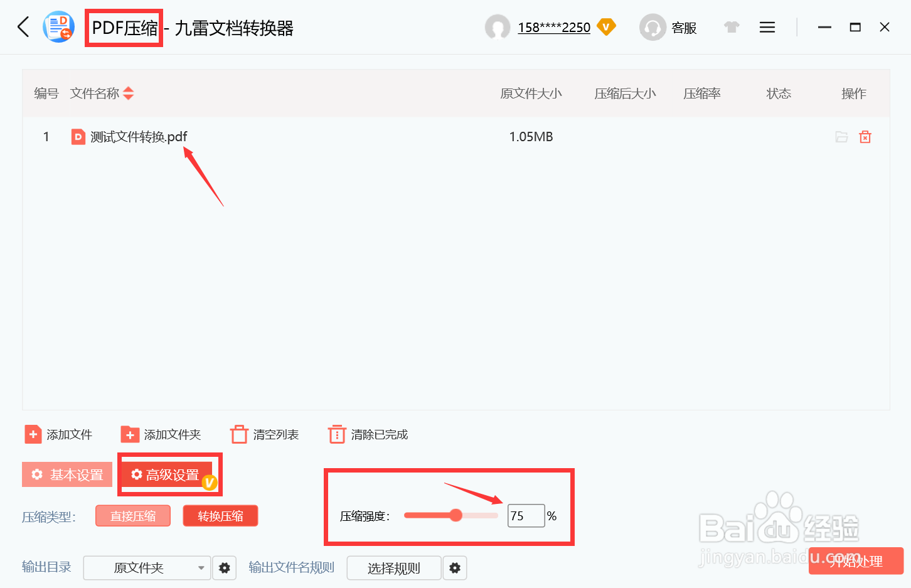The width and height of the screenshot is (911, 588).
Task: Click 开始处理 start button
Action: click(856, 561)
